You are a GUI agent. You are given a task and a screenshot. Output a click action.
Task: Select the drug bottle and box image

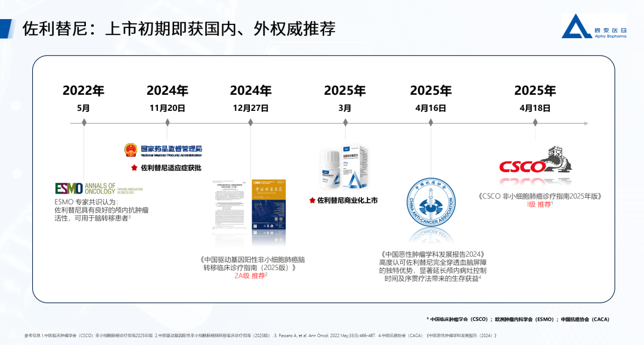pyautogui.click(x=344, y=167)
